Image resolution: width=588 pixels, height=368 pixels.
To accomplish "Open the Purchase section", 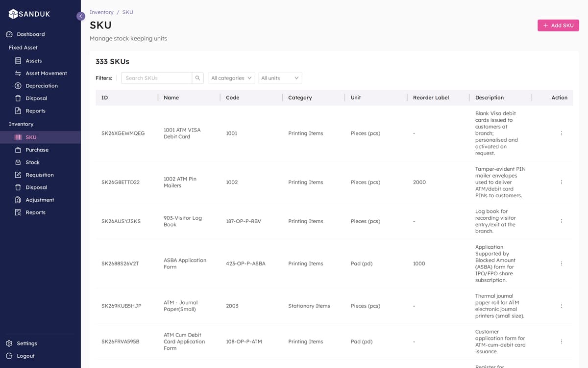I will [x=40, y=150].
